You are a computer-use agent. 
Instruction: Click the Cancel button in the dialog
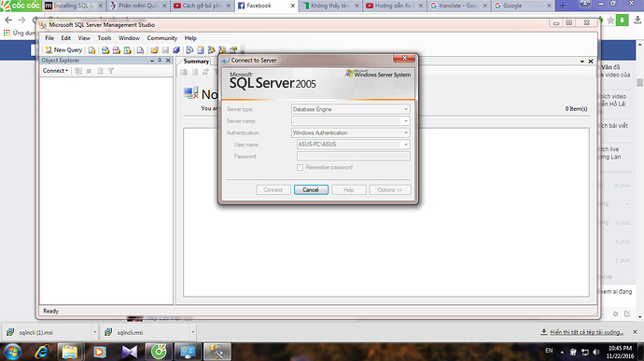click(x=311, y=189)
